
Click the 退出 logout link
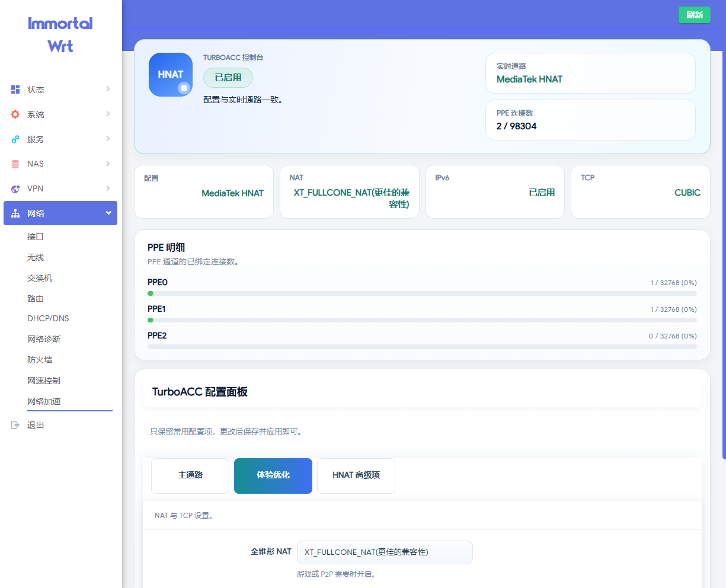[36, 425]
